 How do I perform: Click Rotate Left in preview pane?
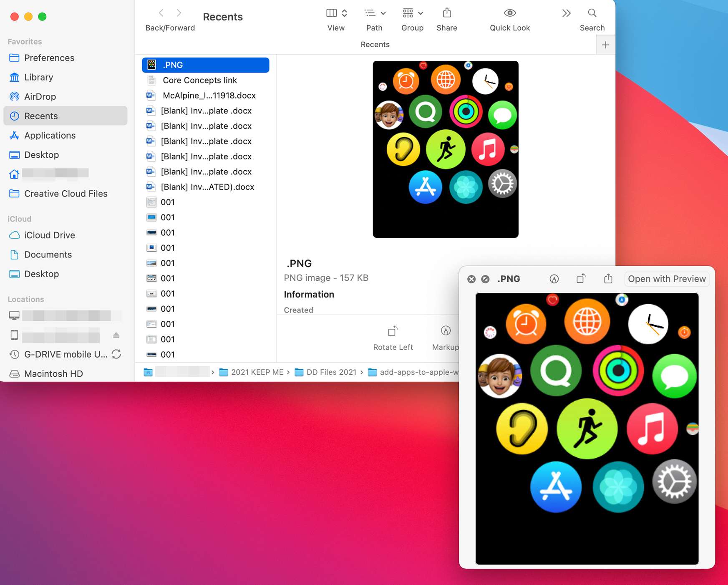click(x=393, y=338)
